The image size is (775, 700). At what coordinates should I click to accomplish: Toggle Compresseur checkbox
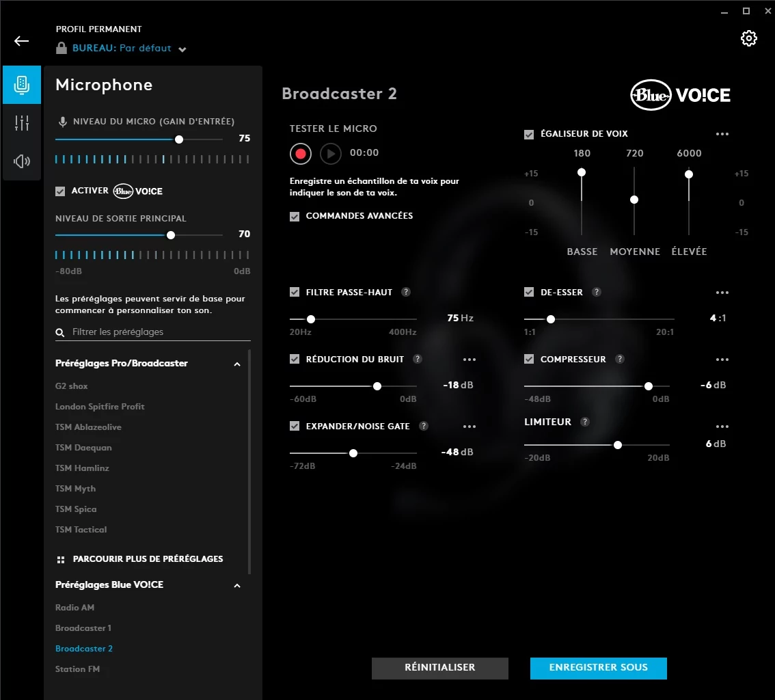(529, 359)
